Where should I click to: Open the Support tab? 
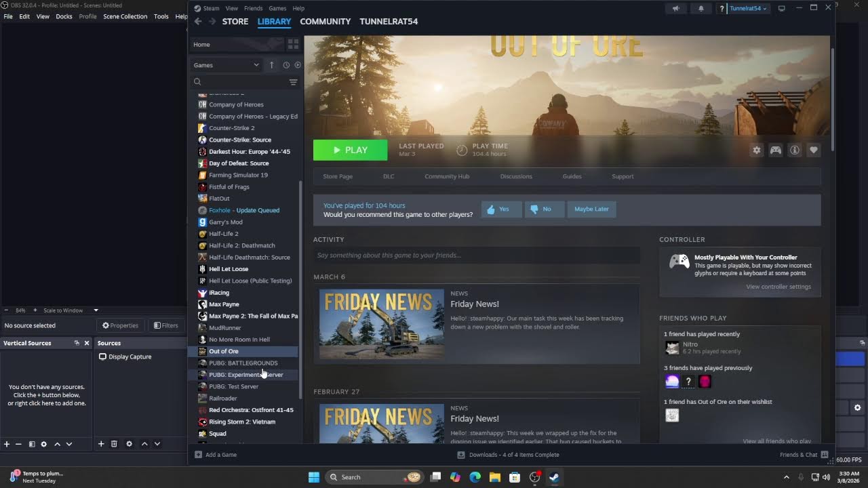tap(623, 176)
